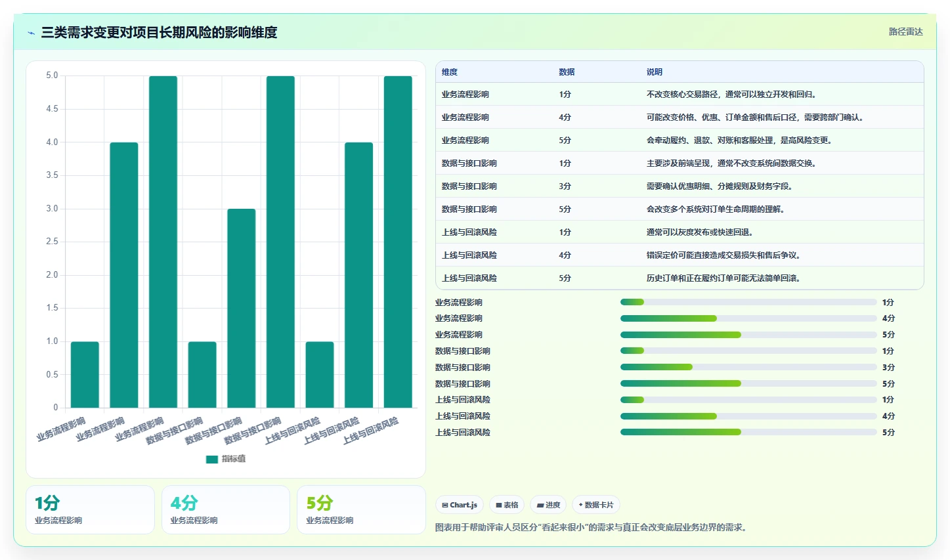This screenshot has height=560, width=950.
Task: Click the 业务流程影响 4分 progress bar
Action: pyautogui.click(x=748, y=318)
